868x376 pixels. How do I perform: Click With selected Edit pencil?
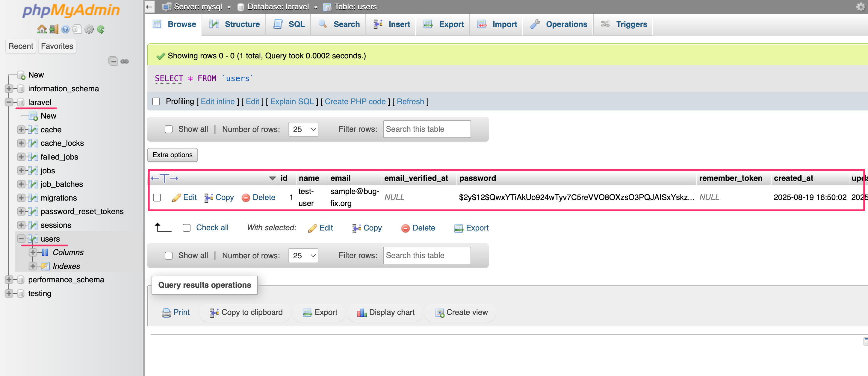pos(312,228)
